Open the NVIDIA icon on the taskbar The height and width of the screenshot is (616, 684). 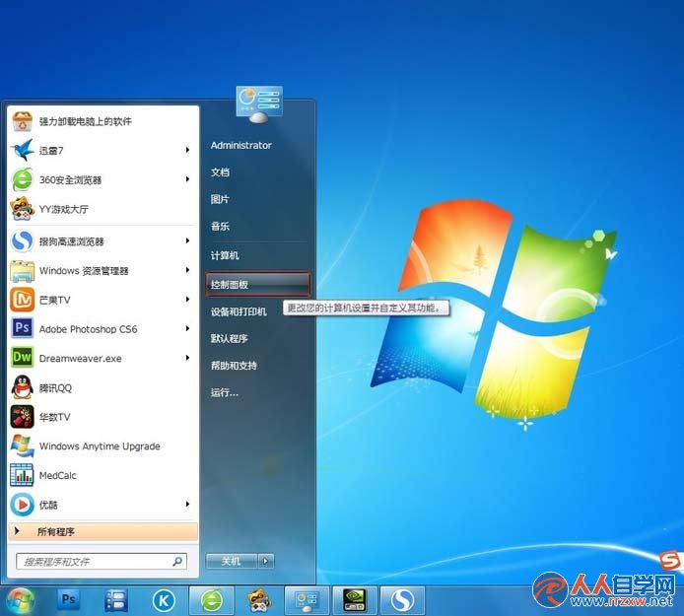point(355,601)
